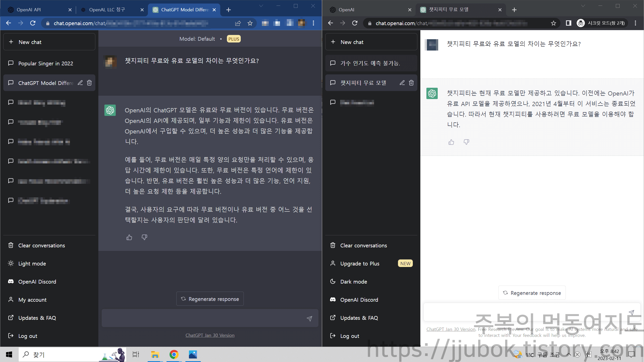Open Upgrade to Plus in the right sidebar
The width and height of the screenshot is (644, 362).
pyautogui.click(x=359, y=263)
